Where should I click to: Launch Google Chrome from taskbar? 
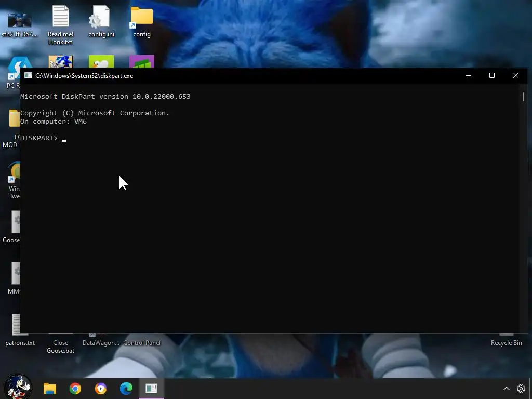[x=75, y=389]
